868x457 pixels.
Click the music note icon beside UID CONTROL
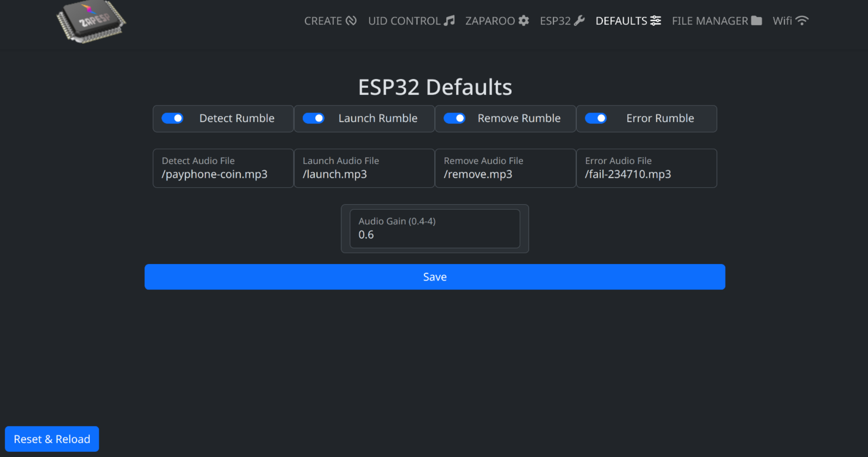point(450,21)
